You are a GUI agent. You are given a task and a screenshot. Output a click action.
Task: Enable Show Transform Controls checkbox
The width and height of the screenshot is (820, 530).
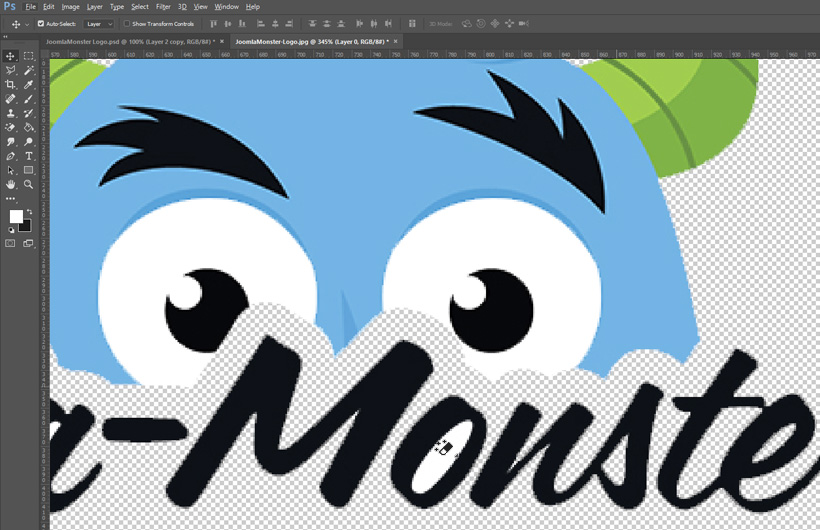(127, 24)
